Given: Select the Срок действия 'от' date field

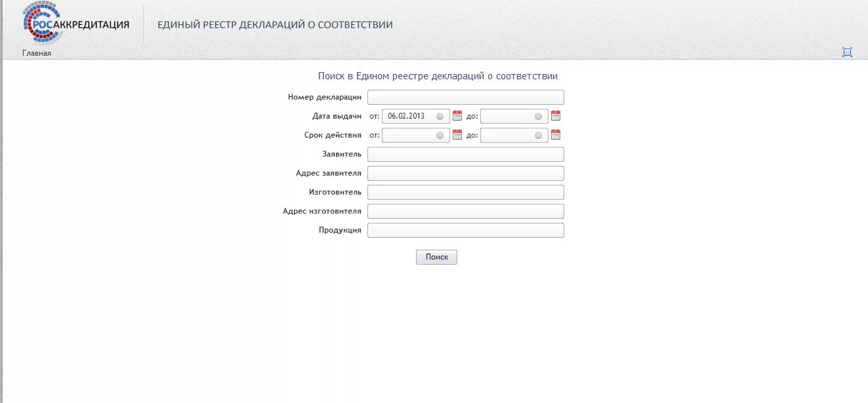Looking at the screenshot, I should click(x=416, y=136).
